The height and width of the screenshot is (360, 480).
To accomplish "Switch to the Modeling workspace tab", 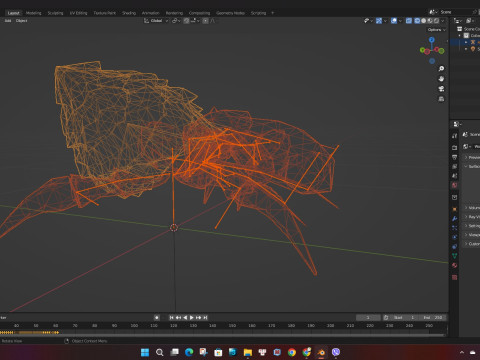I will pos(34,13).
